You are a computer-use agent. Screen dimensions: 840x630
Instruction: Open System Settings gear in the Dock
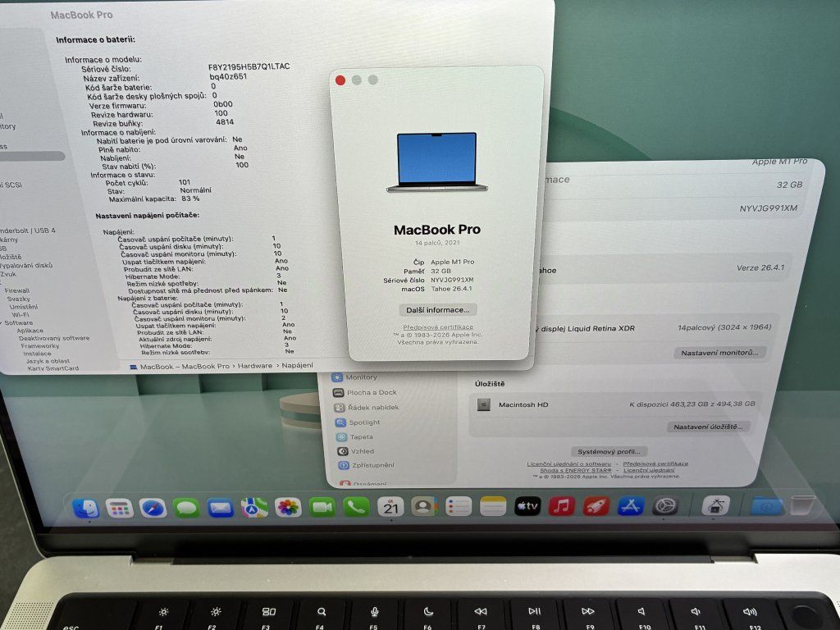(664, 505)
